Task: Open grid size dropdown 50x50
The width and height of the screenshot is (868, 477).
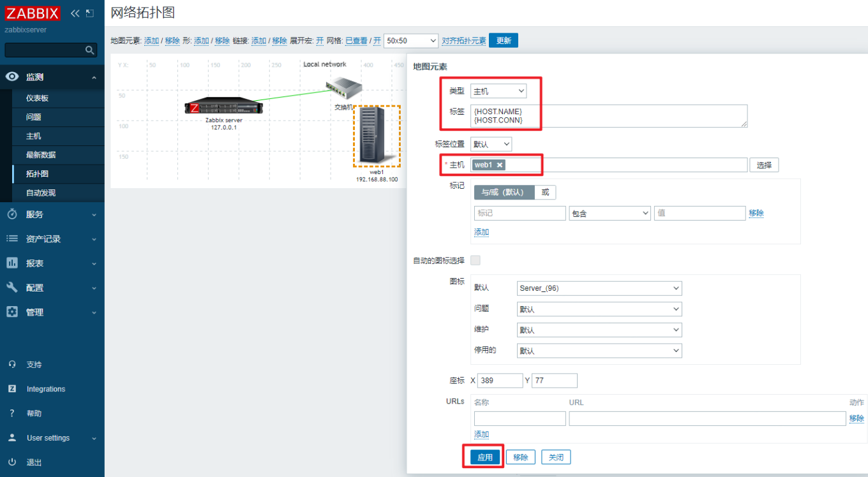Action: 411,40
